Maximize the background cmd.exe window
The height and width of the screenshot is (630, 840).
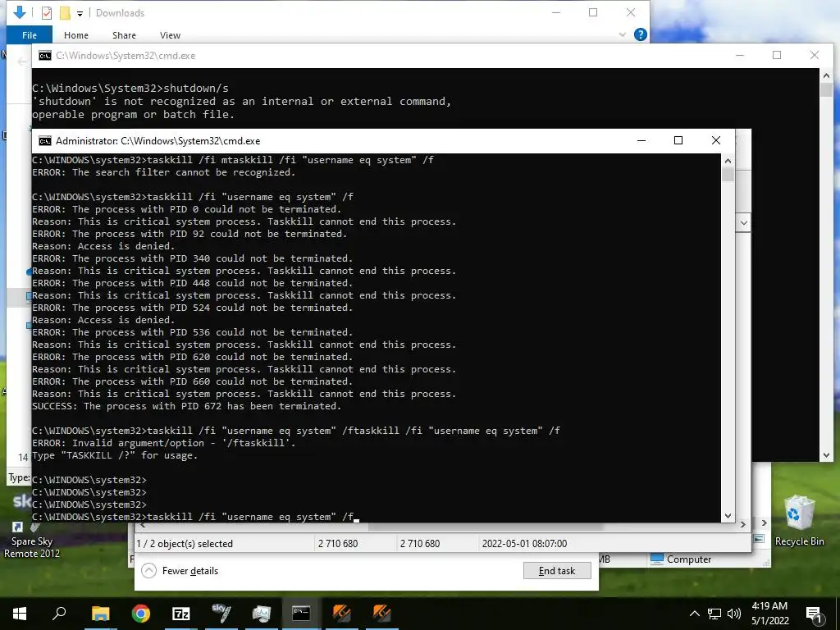tap(777, 55)
